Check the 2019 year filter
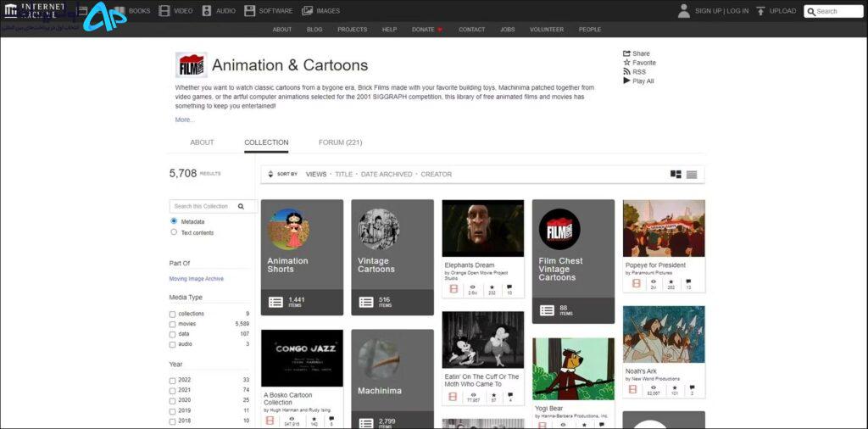The image size is (868, 429). coord(172,411)
